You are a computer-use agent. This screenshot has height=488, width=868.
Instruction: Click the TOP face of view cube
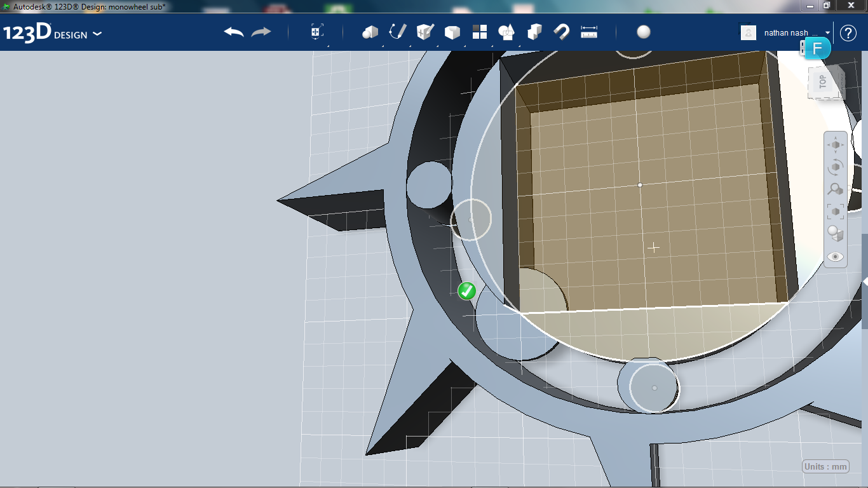point(824,82)
